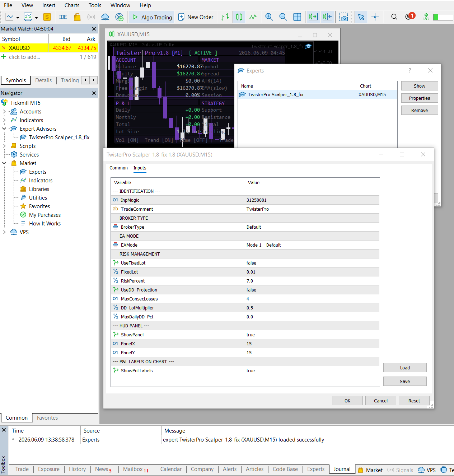The image size is (454, 476).
Task: Collapse the Market tree node
Action: [4, 163]
